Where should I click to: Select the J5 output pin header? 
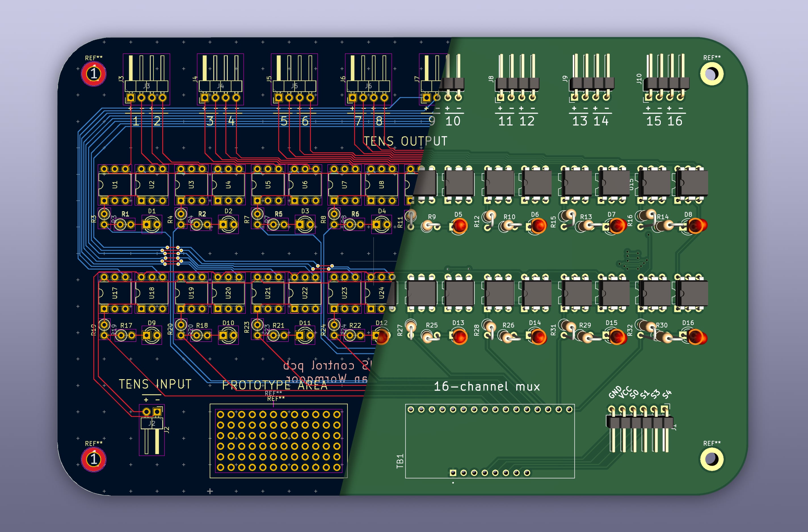[294, 79]
